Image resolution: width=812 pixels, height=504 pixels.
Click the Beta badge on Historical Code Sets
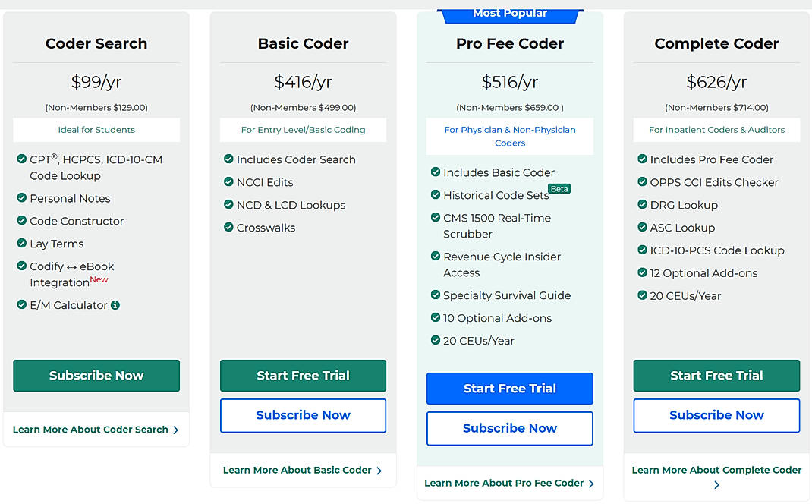click(x=559, y=188)
